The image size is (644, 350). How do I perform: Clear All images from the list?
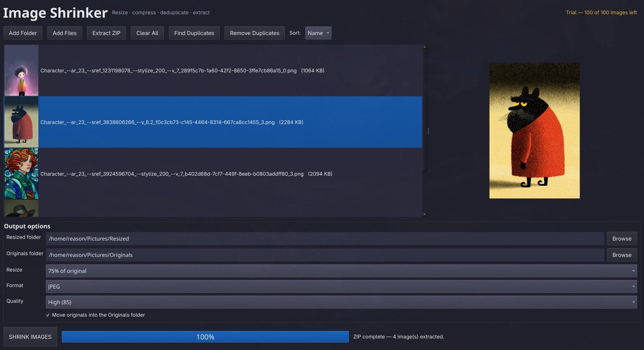(x=148, y=33)
